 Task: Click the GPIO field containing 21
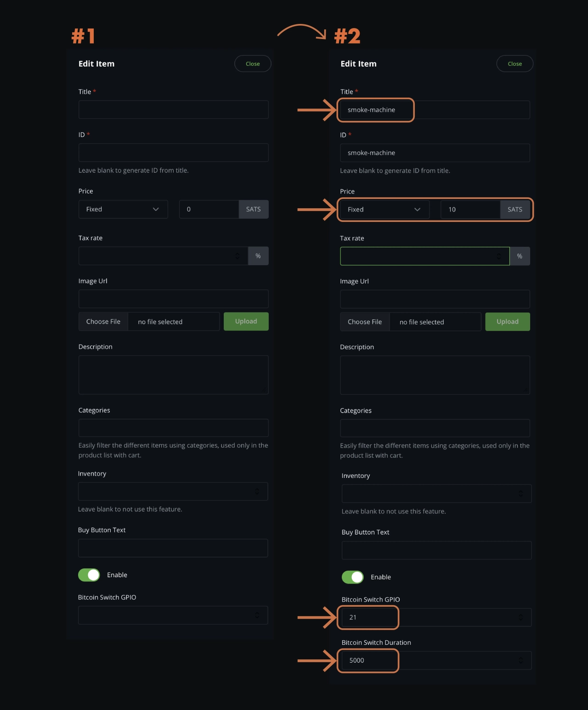click(x=367, y=617)
